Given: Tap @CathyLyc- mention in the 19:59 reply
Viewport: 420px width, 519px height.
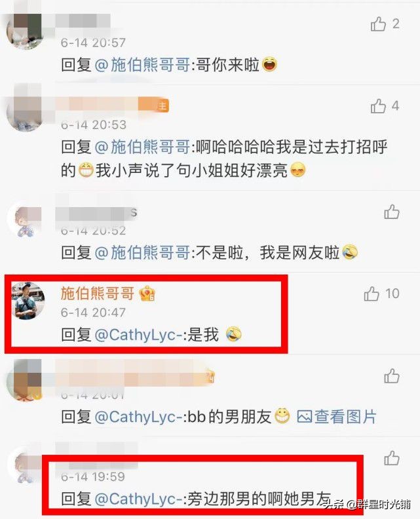Looking at the screenshot, I should (138, 499).
